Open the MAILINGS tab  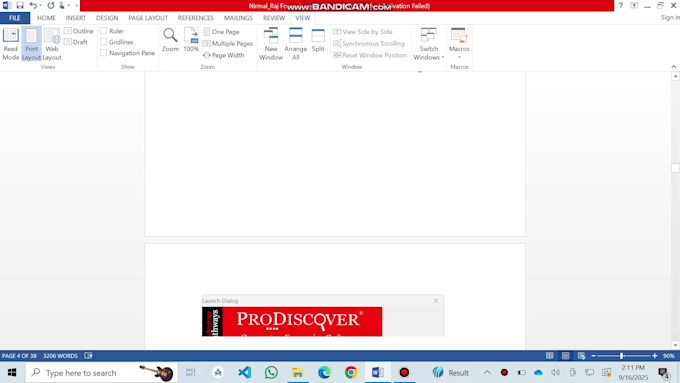(x=238, y=18)
